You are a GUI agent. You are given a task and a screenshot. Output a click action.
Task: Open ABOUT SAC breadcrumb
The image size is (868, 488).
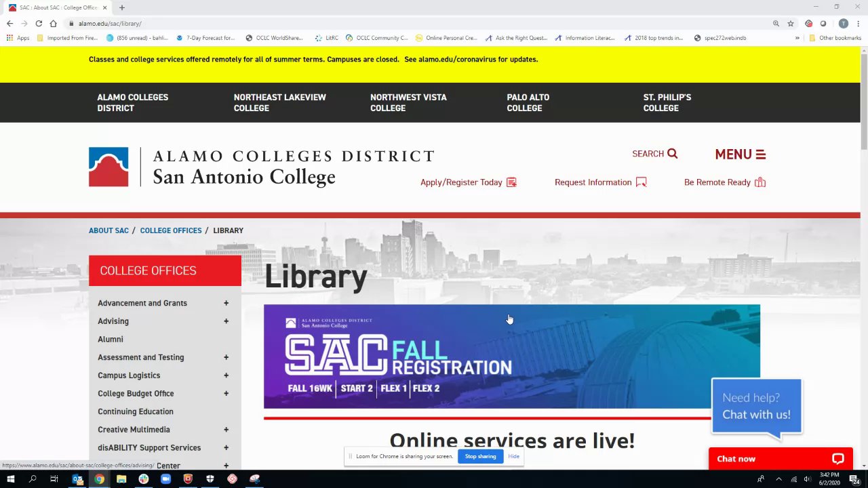click(108, 230)
